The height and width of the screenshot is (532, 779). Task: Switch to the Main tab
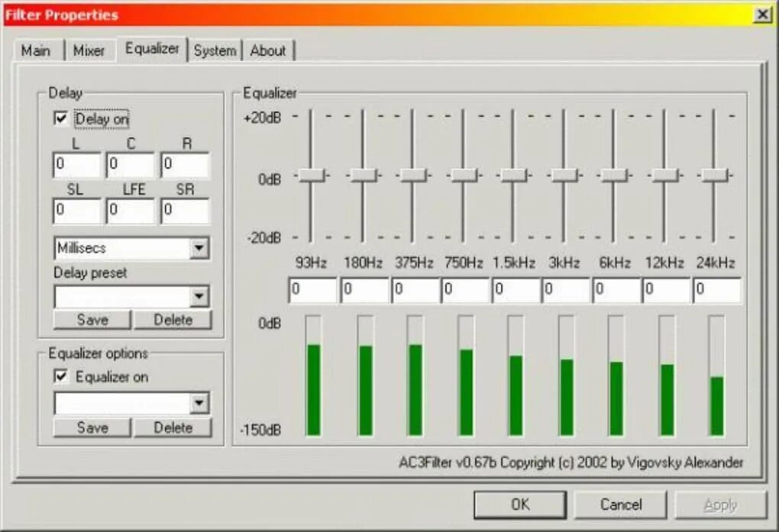[x=36, y=50]
